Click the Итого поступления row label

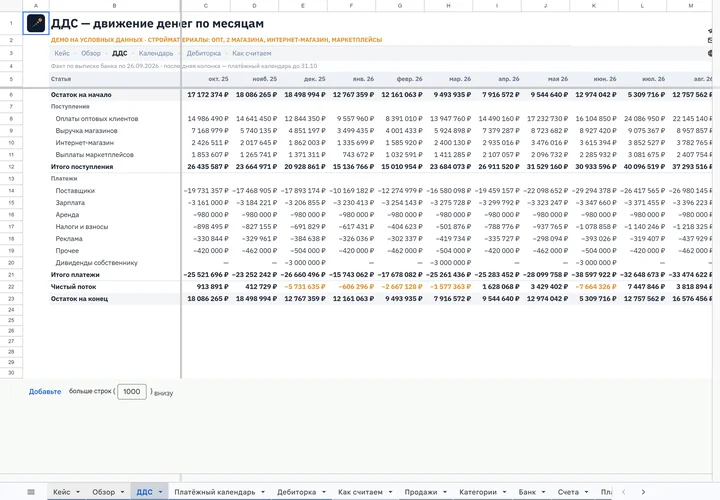(82, 167)
